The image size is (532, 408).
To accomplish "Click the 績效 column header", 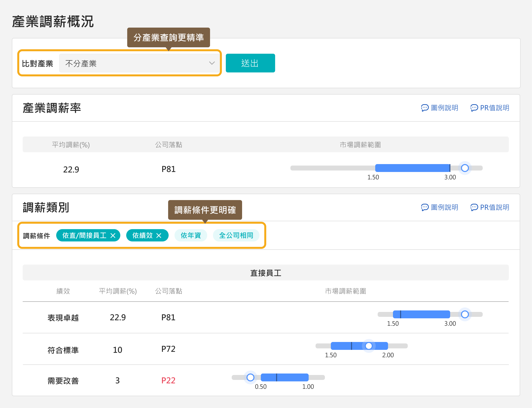I will click(63, 291).
